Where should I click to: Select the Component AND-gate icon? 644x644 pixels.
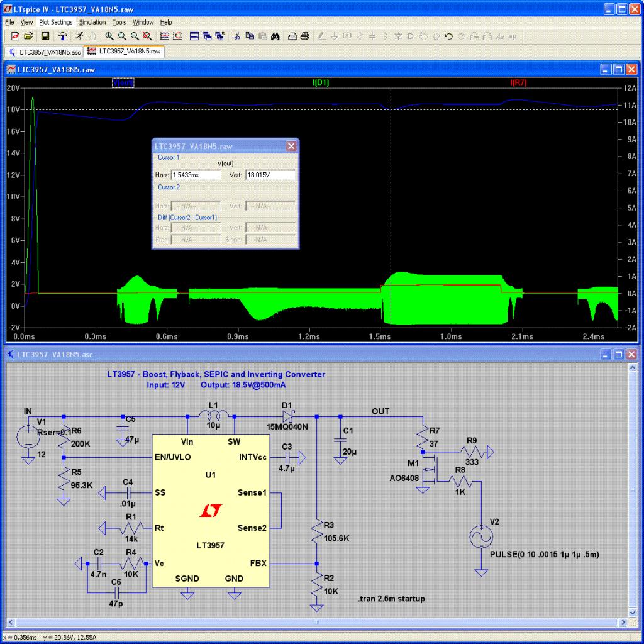click(x=411, y=36)
